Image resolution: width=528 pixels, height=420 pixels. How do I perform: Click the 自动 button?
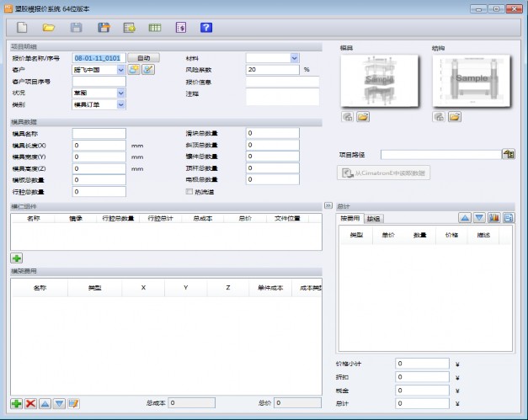point(142,58)
